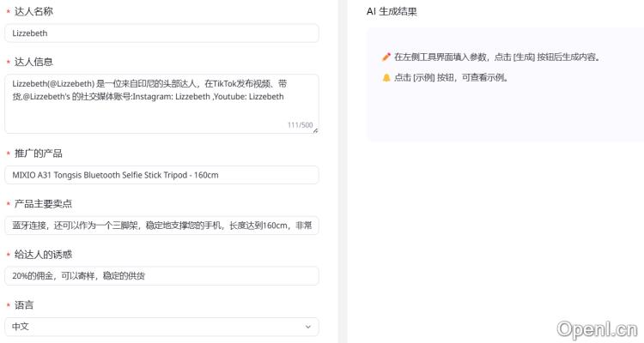Viewport: 644px width, 343px height.
Task: Click the 达人信息 field label
Action: [x=33, y=62]
